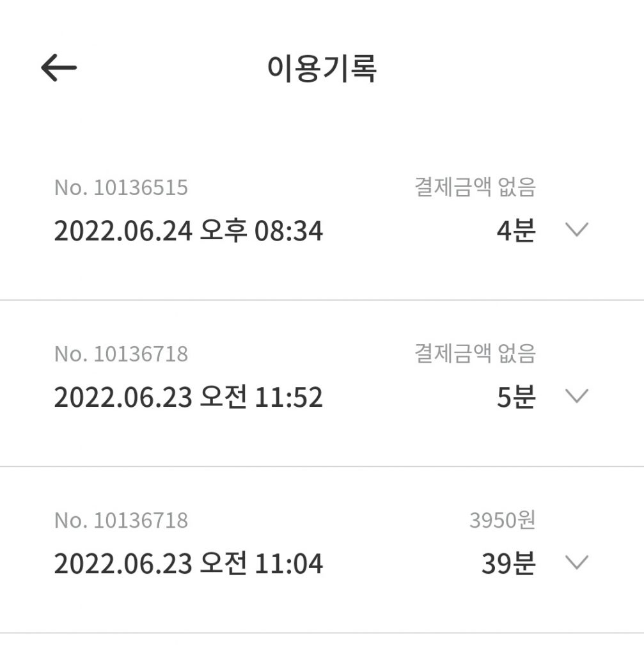The width and height of the screenshot is (644, 655).
Task: Select the 39분 duration label
Action: tap(508, 563)
